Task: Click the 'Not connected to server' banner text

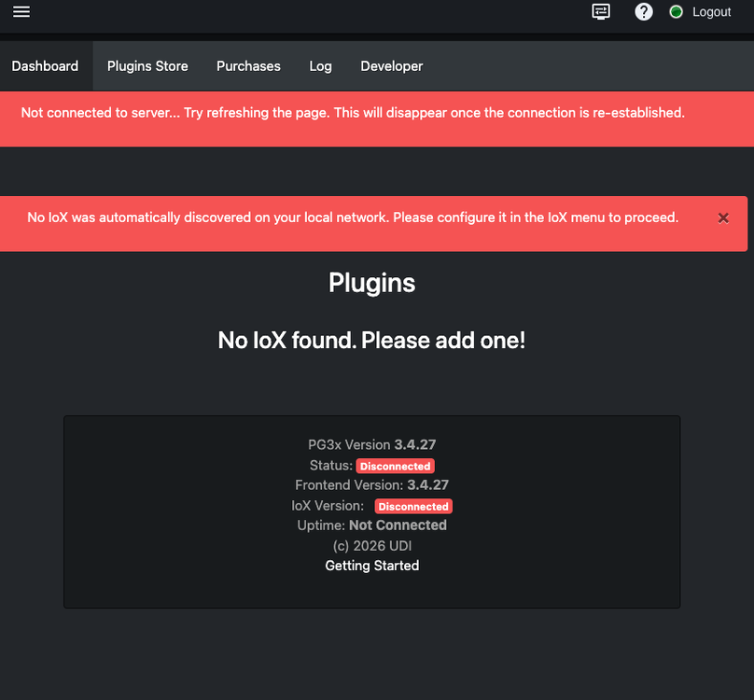Action: (353, 113)
